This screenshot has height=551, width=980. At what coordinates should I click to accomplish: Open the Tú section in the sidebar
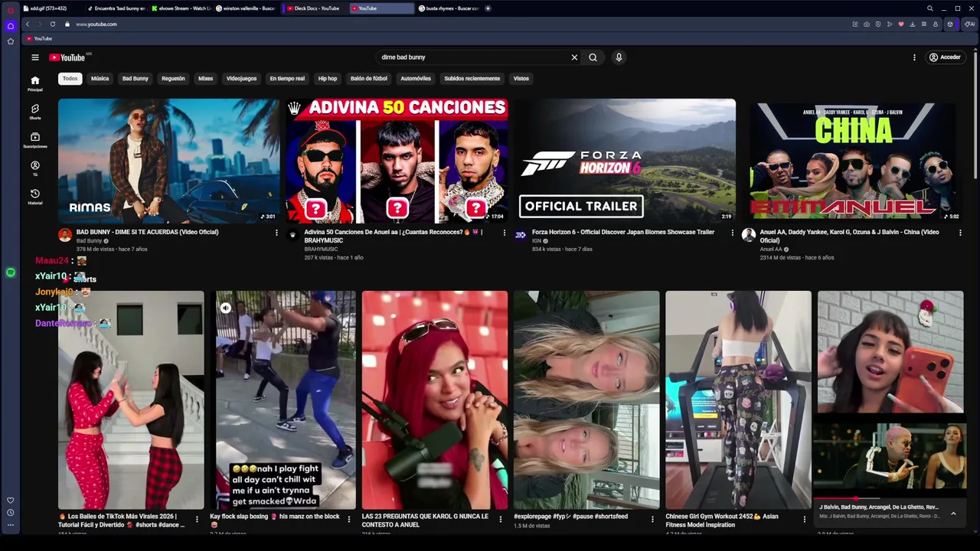click(34, 168)
